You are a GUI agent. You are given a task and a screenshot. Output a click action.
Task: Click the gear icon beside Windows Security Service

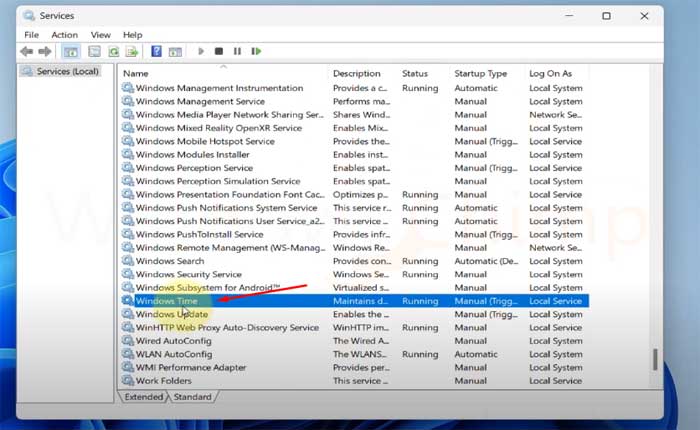(x=128, y=274)
